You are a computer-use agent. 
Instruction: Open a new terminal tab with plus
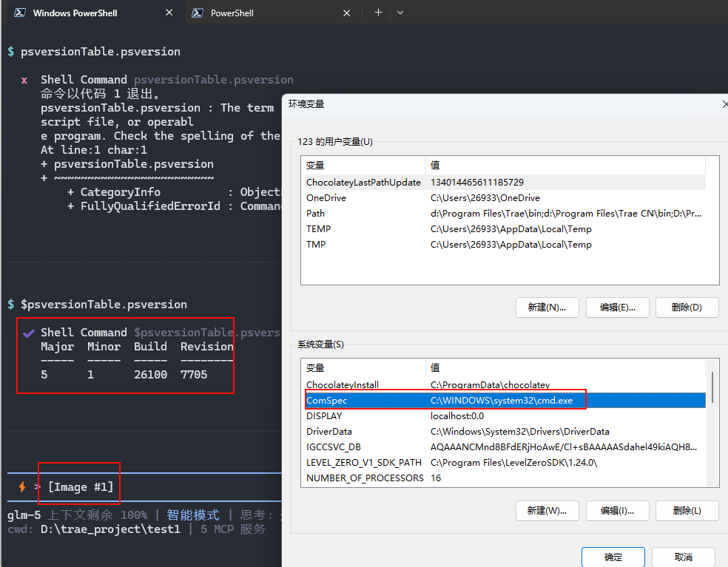378,13
